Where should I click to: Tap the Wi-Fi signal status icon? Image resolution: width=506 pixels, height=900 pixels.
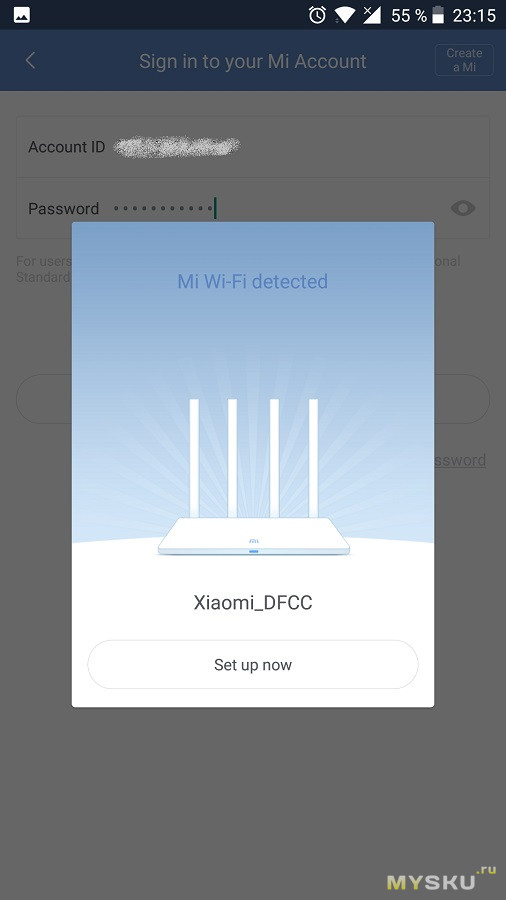click(x=345, y=15)
